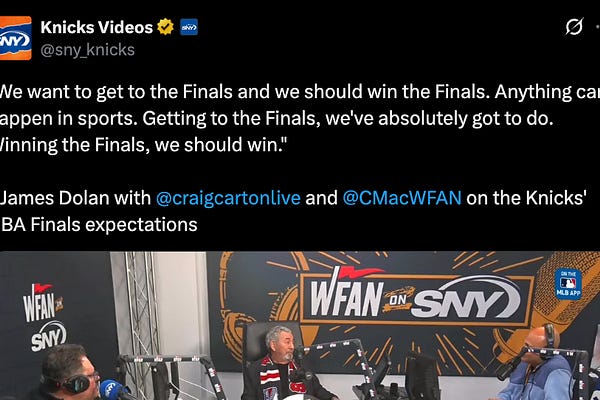Click the blue SNY affiliate badge
600x400 pixels.
(x=189, y=27)
